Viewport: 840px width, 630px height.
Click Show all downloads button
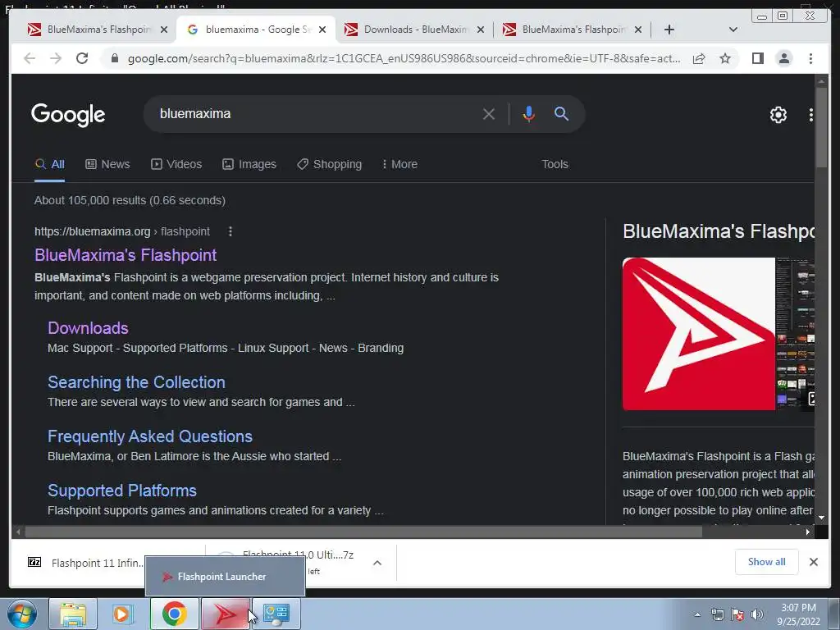767,561
